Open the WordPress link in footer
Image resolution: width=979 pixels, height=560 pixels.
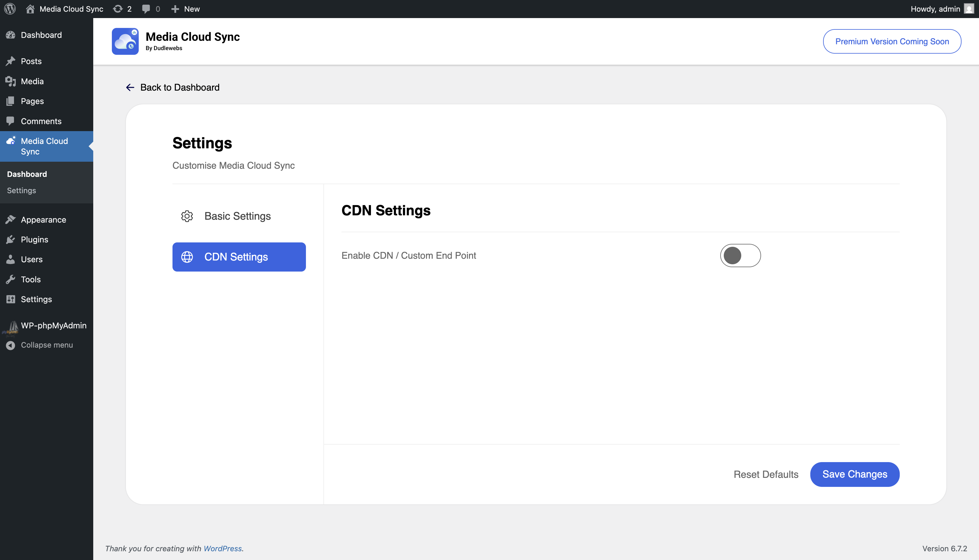pos(223,548)
